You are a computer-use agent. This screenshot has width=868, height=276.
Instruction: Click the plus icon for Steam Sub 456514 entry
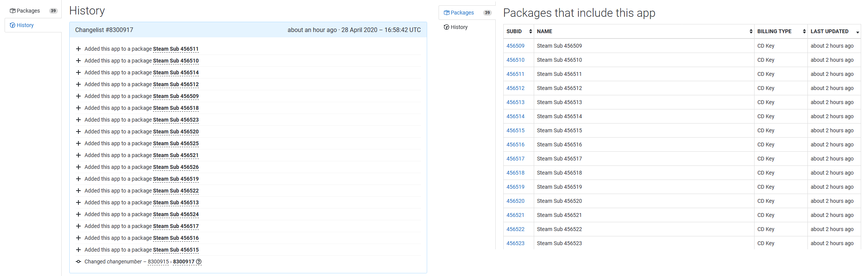point(78,72)
